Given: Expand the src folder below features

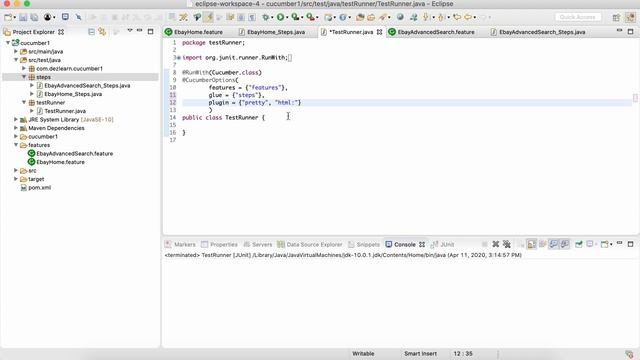Looking at the screenshot, I should tap(16, 170).
